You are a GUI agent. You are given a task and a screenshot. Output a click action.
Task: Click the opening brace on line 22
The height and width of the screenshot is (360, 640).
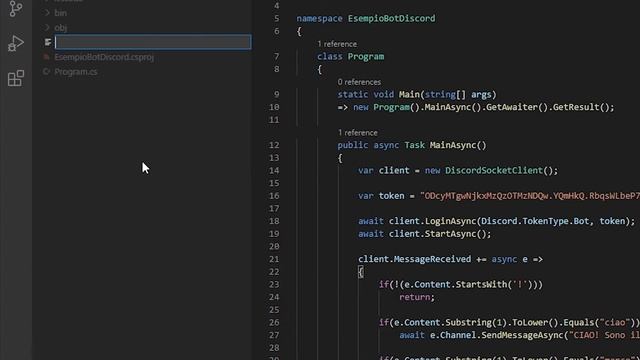[360, 272]
